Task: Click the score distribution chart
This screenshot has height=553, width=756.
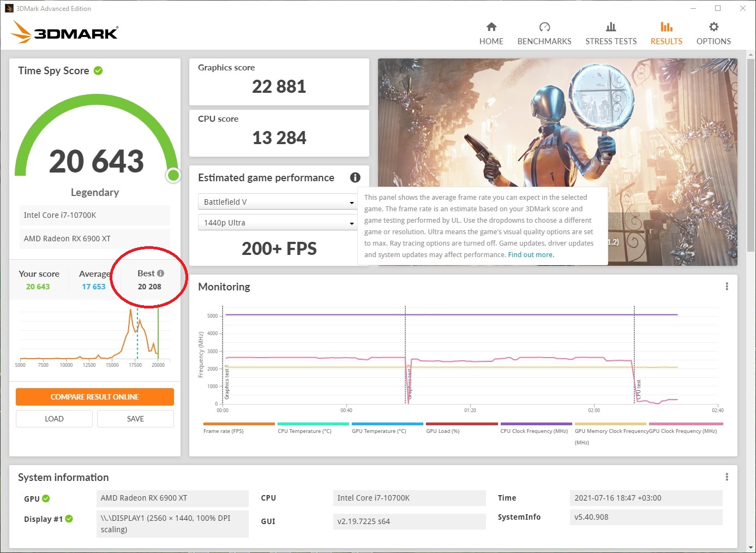Action: point(95,337)
